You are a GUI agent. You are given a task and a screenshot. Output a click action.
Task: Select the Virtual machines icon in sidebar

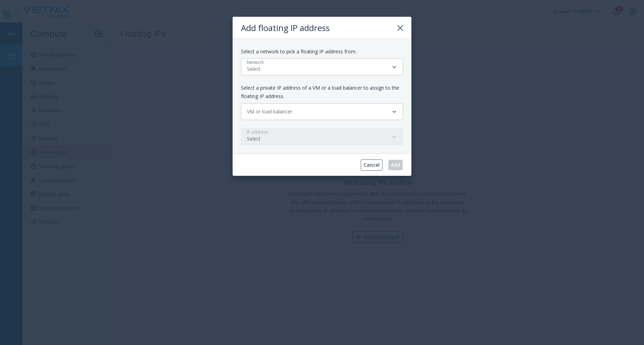(x=34, y=55)
